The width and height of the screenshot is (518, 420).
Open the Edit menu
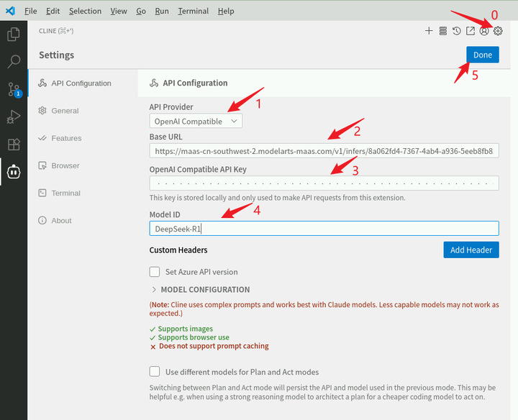tap(53, 11)
